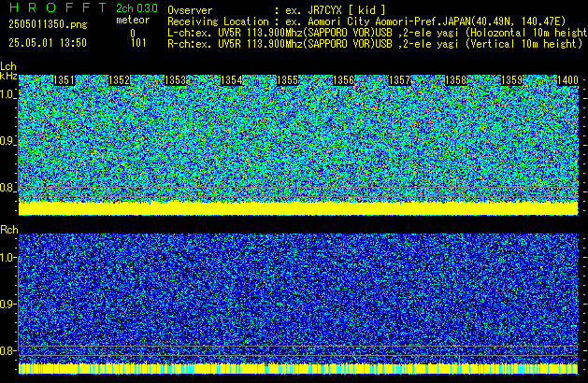Screen dimensions: 588x383
Task: Click the 1351 time marker
Action: [x=65, y=80]
